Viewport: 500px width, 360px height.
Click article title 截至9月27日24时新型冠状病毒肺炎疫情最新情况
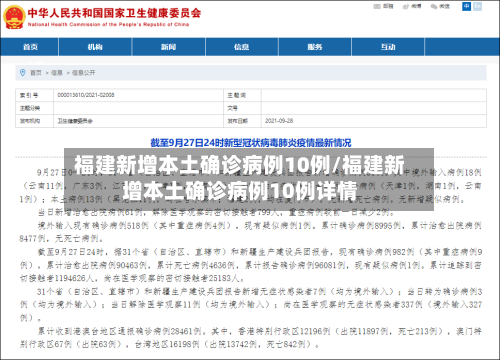click(x=251, y=143)
